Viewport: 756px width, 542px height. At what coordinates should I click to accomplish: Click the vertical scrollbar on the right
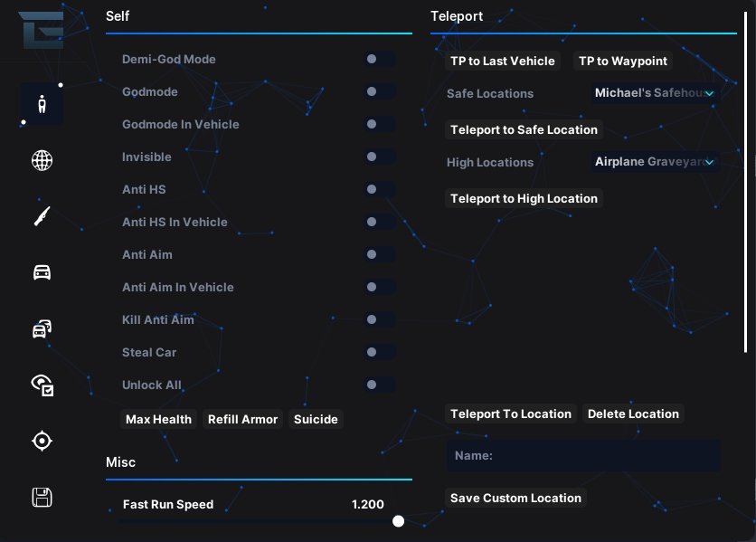point(745,183)
